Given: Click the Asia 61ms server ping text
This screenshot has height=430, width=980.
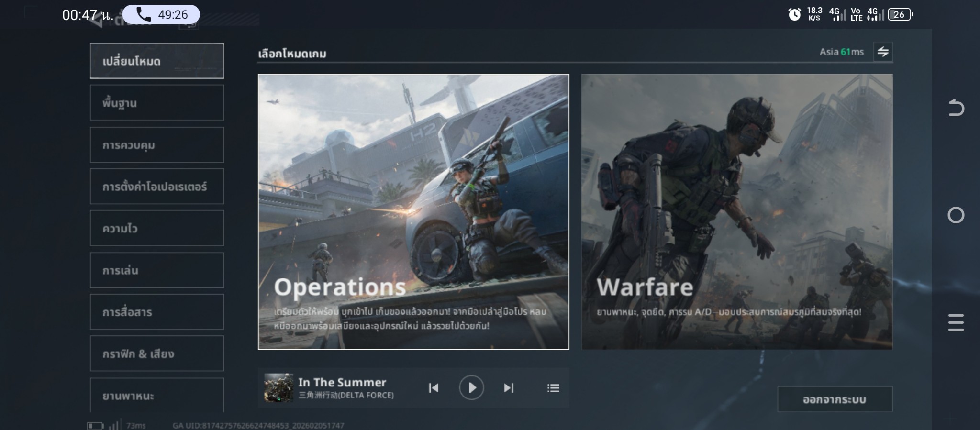Looking at the screenshot, I should [842, 52].
